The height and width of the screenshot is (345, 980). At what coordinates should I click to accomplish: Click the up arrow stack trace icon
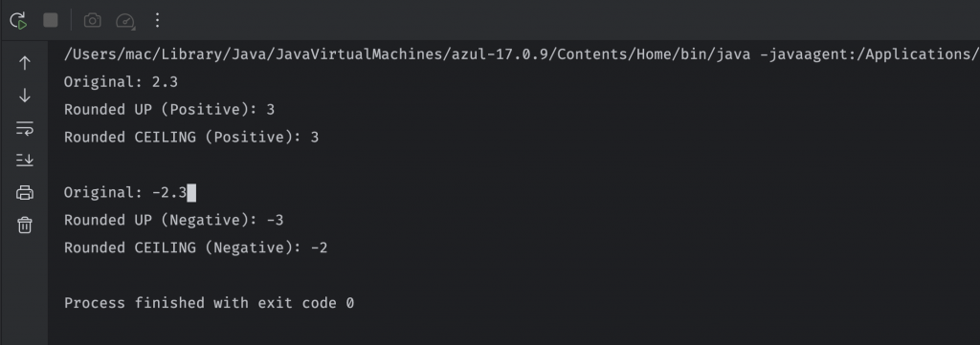tap(24, 63)
